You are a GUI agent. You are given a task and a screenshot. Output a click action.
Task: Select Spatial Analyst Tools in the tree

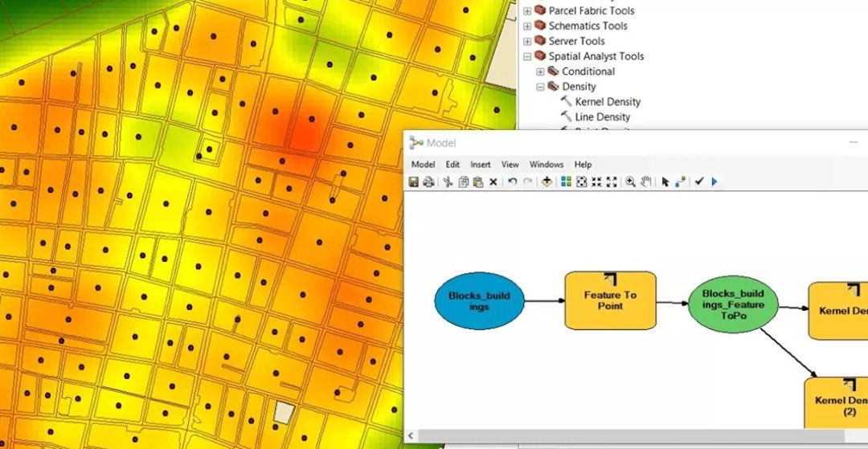596,56
